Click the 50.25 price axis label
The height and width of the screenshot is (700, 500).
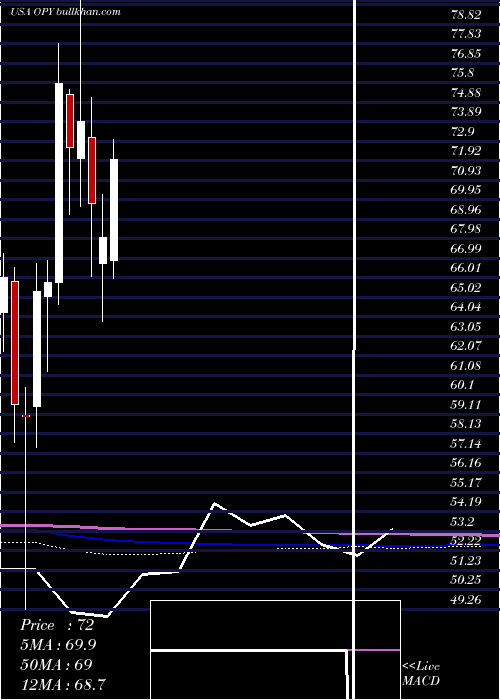466,579
